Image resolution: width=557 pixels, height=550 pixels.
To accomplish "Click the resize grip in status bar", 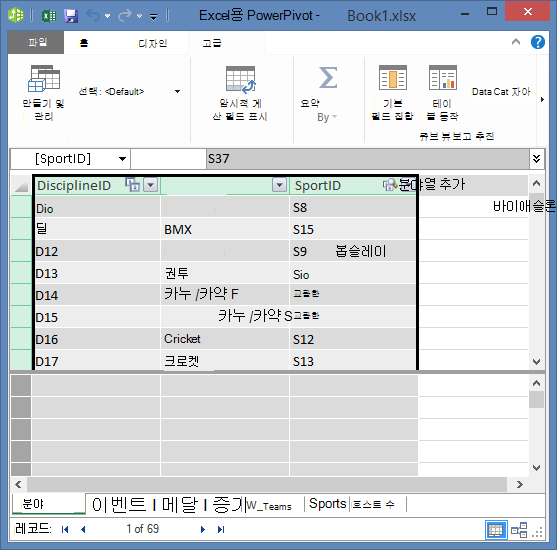I will coord(537,532).
